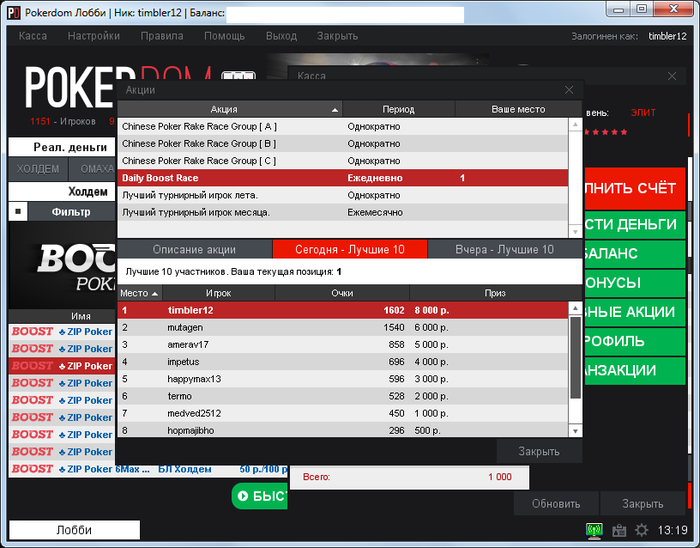
Task: Click the down arrow of promotions list scrollbar
Action: (x=575, y=232)
